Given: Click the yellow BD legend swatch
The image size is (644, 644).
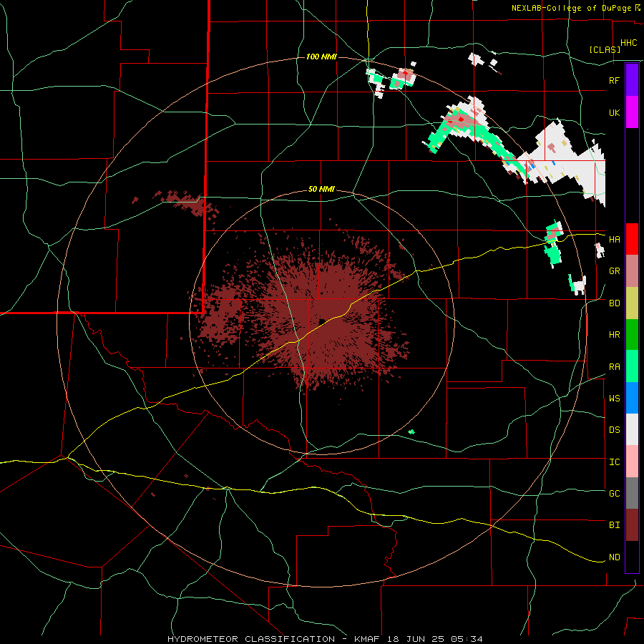Looking at the screenshot, I should pos(632,303).
